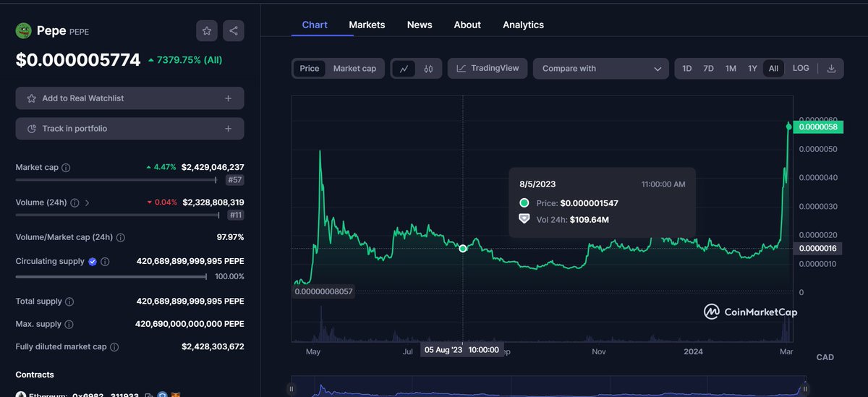Open the About tab
This screenshot has height=397, width=868.
tap(467, 25)
